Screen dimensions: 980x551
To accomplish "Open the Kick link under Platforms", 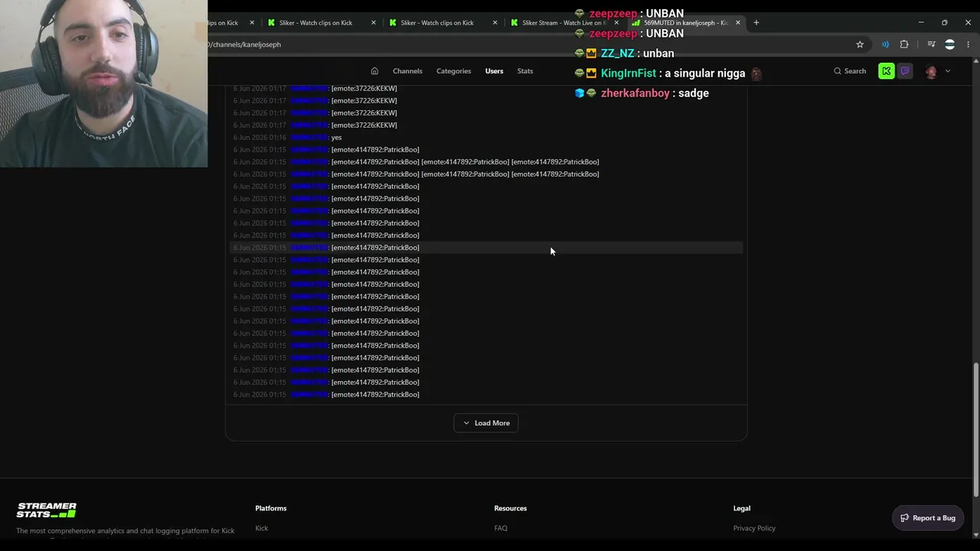I will click(x=262, y=528).
